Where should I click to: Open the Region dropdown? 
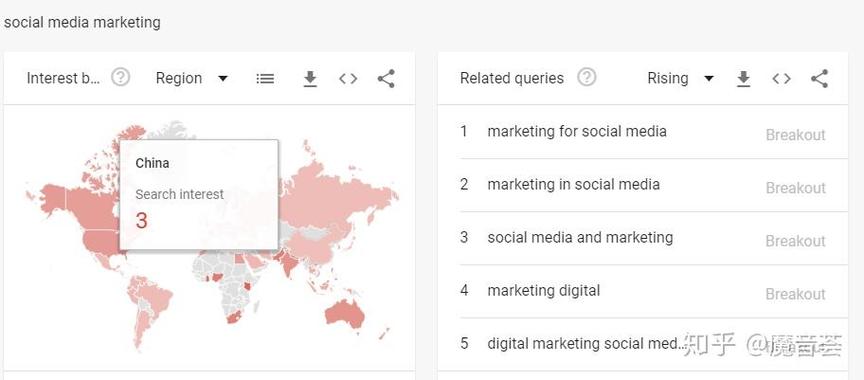click(192, 78)
